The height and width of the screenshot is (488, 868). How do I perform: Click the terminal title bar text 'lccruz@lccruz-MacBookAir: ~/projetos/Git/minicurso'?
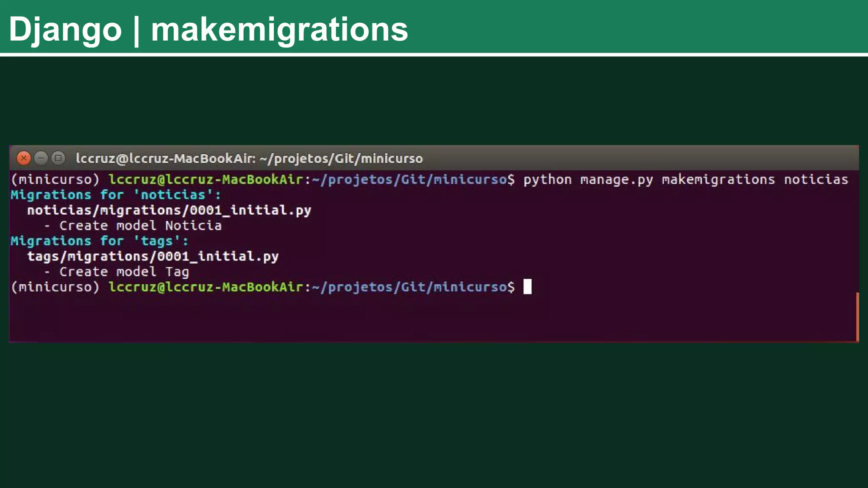[x=249, y=158]
